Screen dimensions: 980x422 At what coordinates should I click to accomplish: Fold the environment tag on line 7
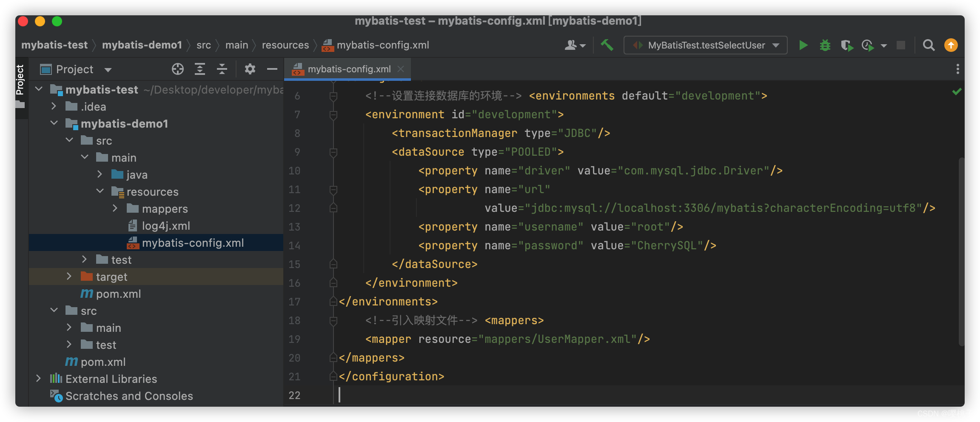pos(333,115)
